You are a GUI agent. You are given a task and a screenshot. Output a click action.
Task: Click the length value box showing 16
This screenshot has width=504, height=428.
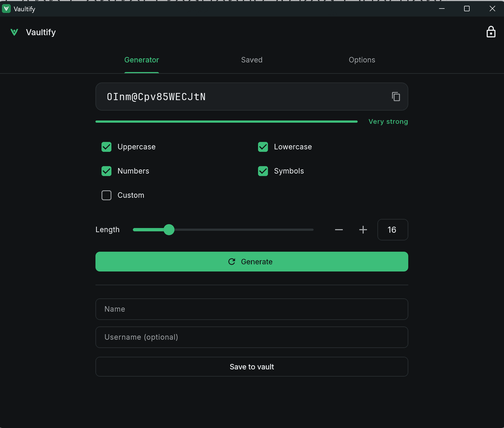393,230
